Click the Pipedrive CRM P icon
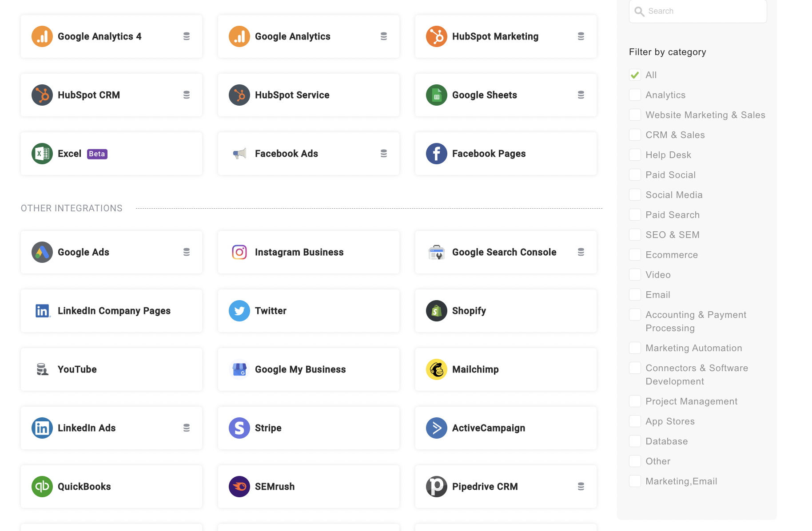812x531 pixels. [437, 487]
